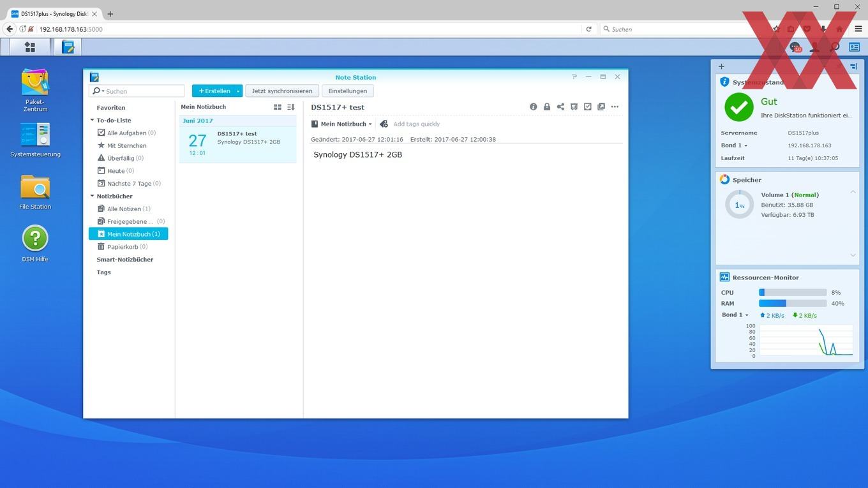This screenshot has height=488, width=868.
Task: Open Paket-Zentrum desktop shortcut
Action: point(35,91)
